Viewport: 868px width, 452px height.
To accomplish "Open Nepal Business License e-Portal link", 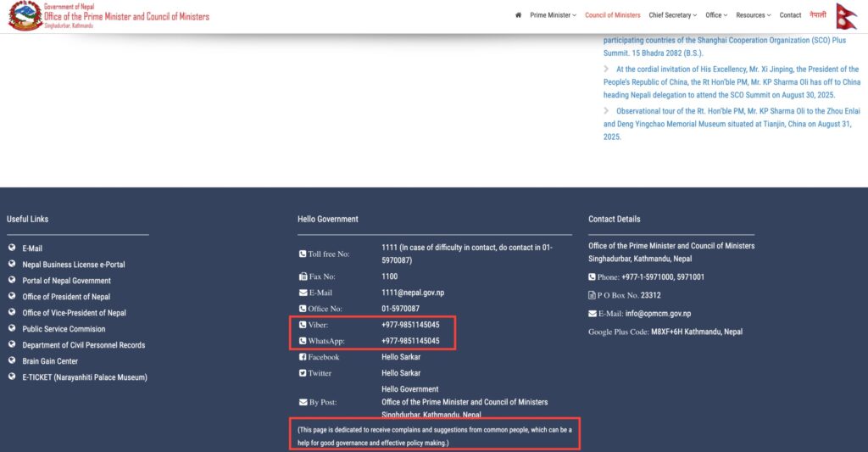I will [x=74, y=265].
